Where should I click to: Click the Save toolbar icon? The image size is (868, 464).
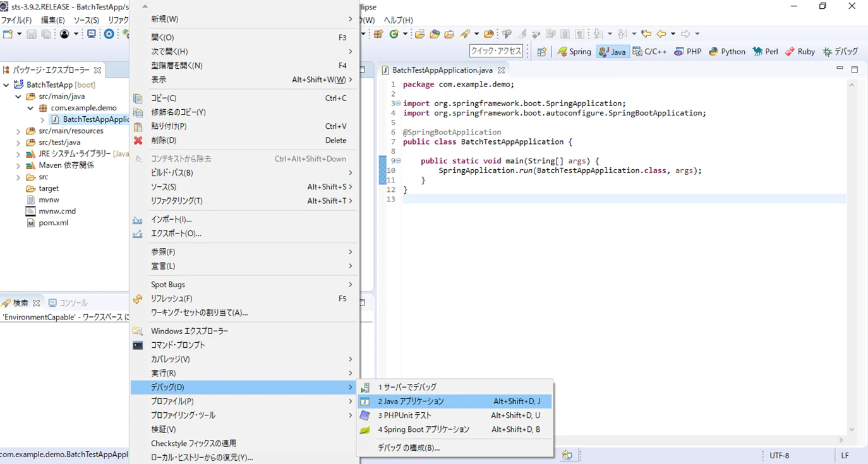pyautogui.click(x=32, y=34)
